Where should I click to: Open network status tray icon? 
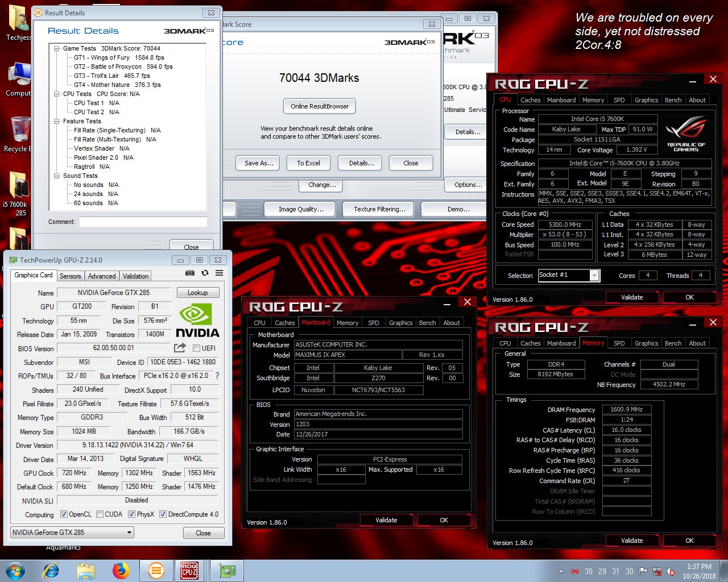657,571
